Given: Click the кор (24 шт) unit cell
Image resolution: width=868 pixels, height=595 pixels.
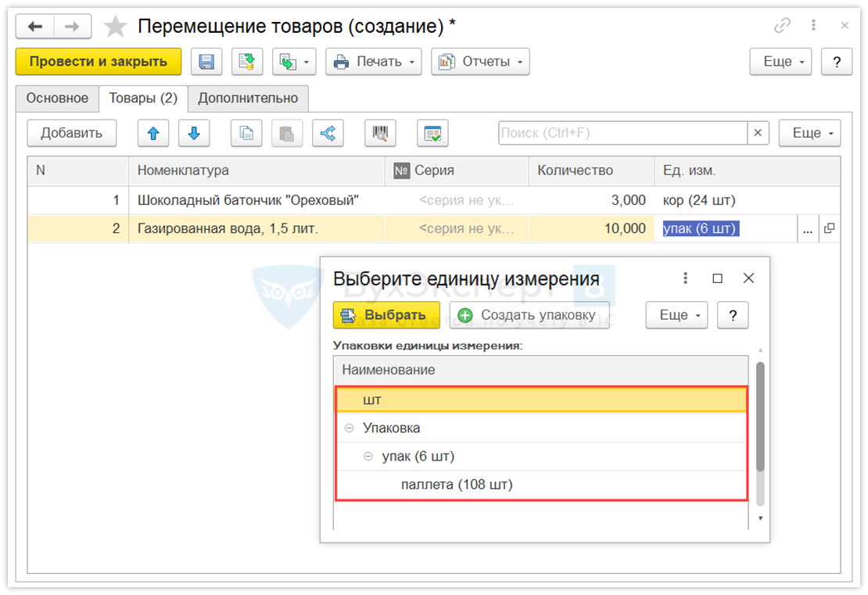Looking at the screenshot, I should click(x=748, y=200).
